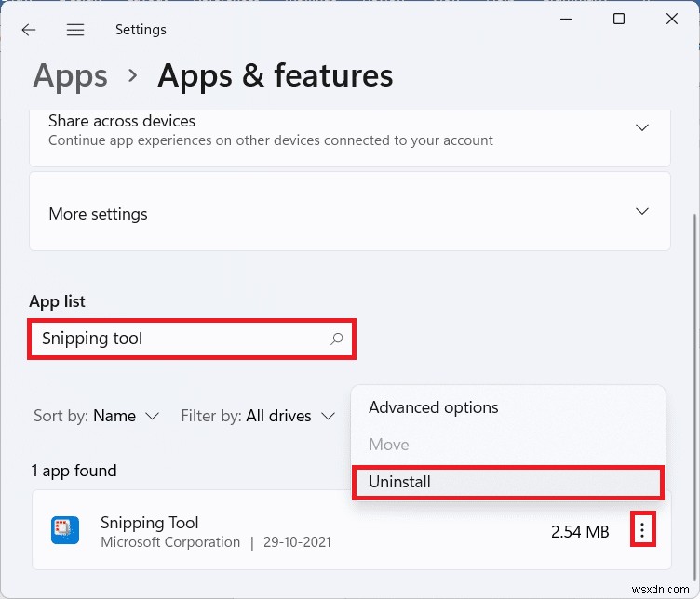The width and height of the screenshot is (700, 599).
Task: Click the Settings title text
Action: (139, 30)
